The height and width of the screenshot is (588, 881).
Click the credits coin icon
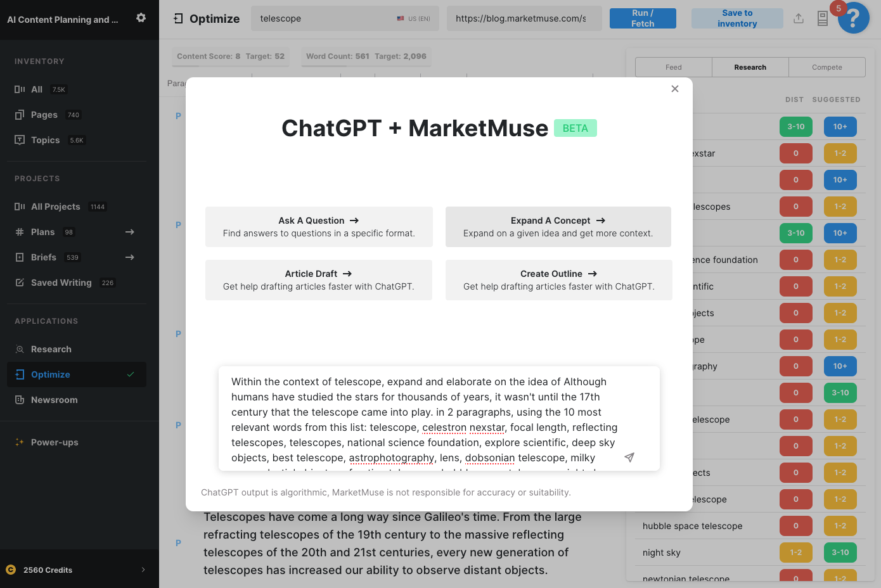click(11, 570)
